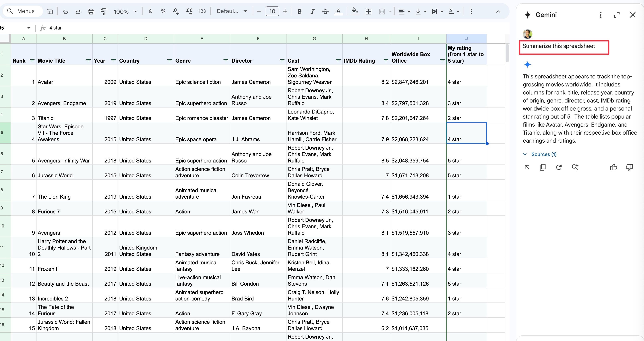Click the text color icon
Image resolution: width=644 pixels, height=341 pixels.
[338, 11]
